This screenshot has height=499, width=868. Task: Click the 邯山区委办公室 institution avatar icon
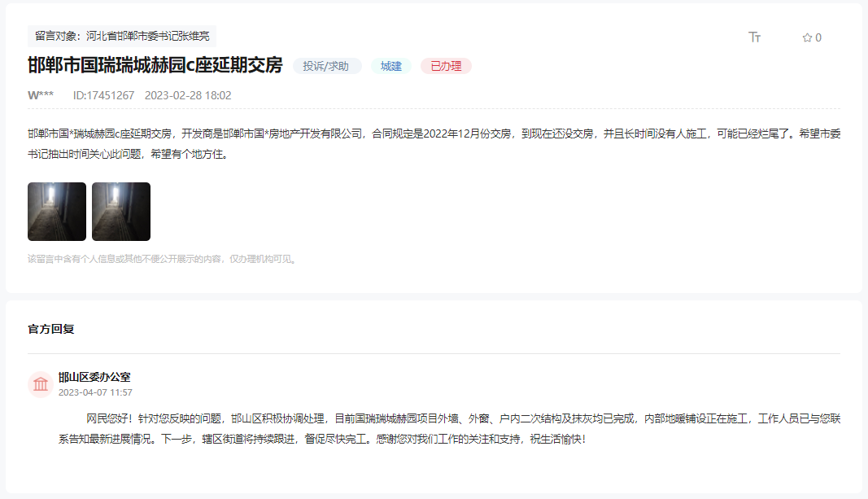(41, 383)
